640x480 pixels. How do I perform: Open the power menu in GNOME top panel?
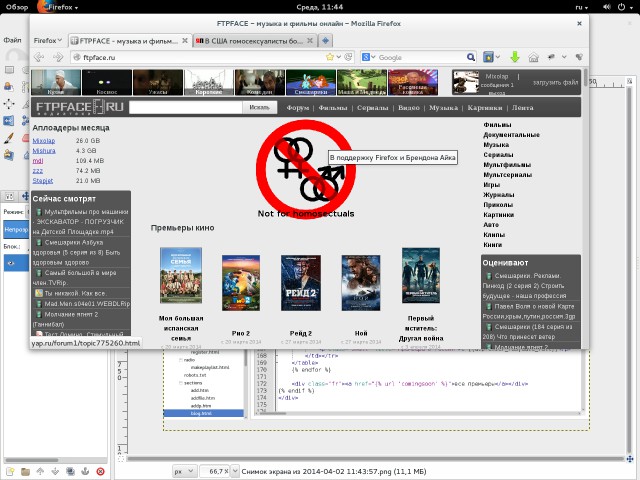[624, 7]
